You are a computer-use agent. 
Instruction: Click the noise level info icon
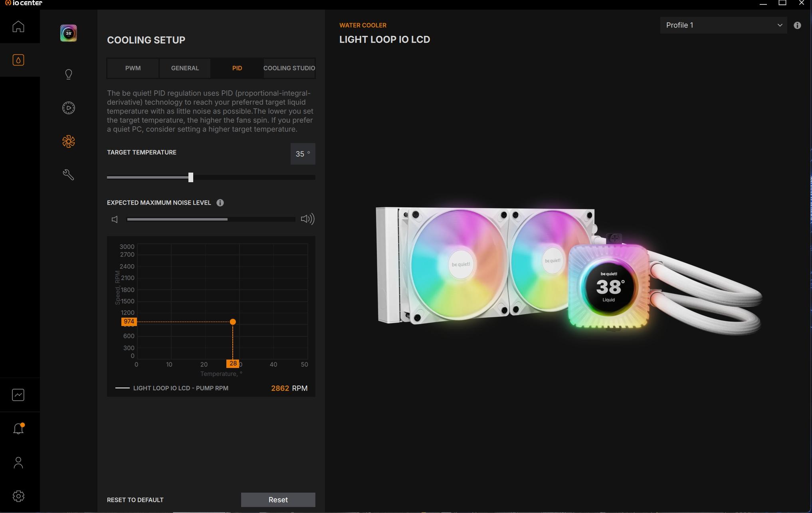[x=220, y=203]
